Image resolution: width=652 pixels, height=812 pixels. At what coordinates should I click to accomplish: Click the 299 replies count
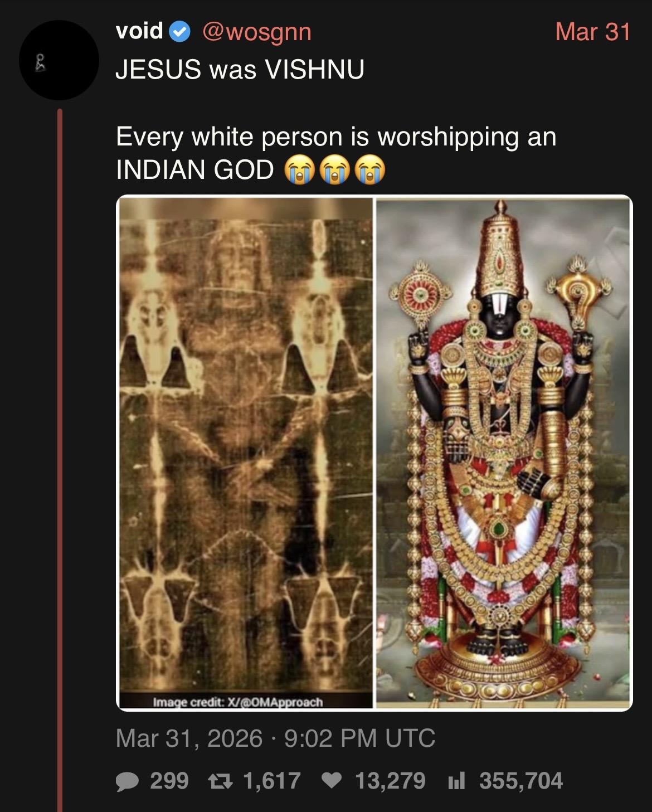(169, 781)
